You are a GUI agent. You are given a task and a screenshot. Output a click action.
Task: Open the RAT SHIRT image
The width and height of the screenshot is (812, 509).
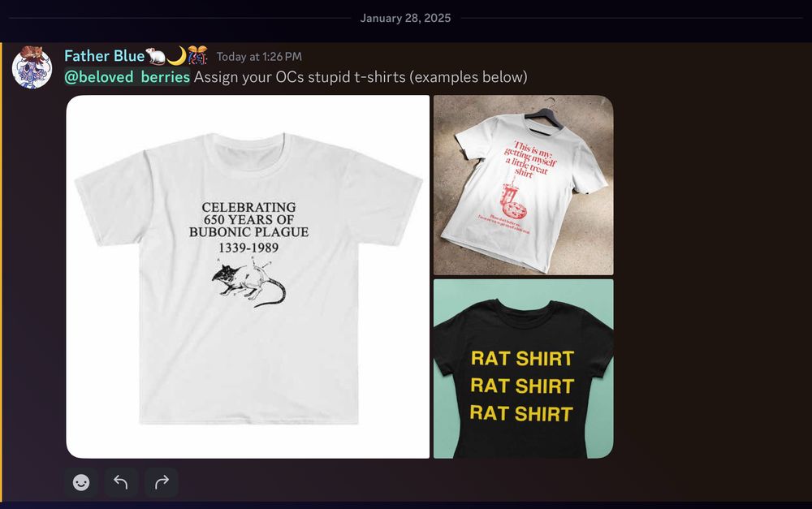pyautogui.click(x=524, y=369)
